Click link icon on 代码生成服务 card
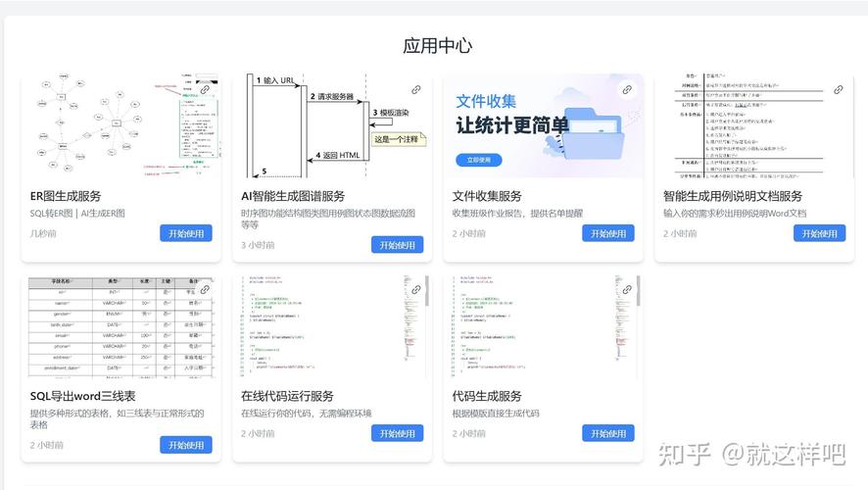The height and width of the screenshot is (490, 868). (x=627, y=289)
